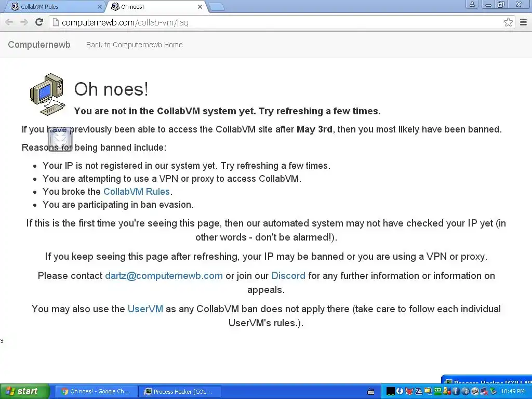The width and height of the screenshot is (532, 399).
Task: Switch to Oh noes! Google Chrome taskbar button
Action: coord(96,392)
